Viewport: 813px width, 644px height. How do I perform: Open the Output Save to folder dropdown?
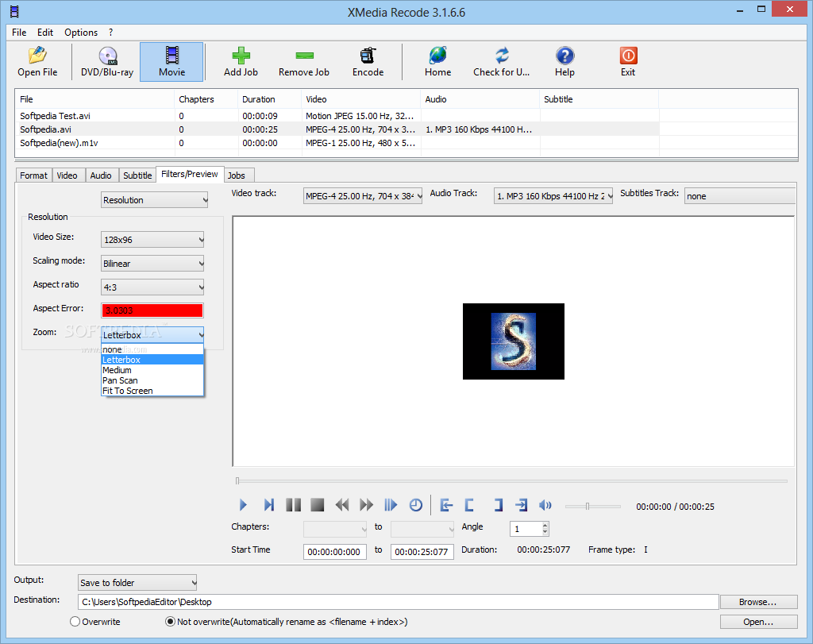(137, 583)
